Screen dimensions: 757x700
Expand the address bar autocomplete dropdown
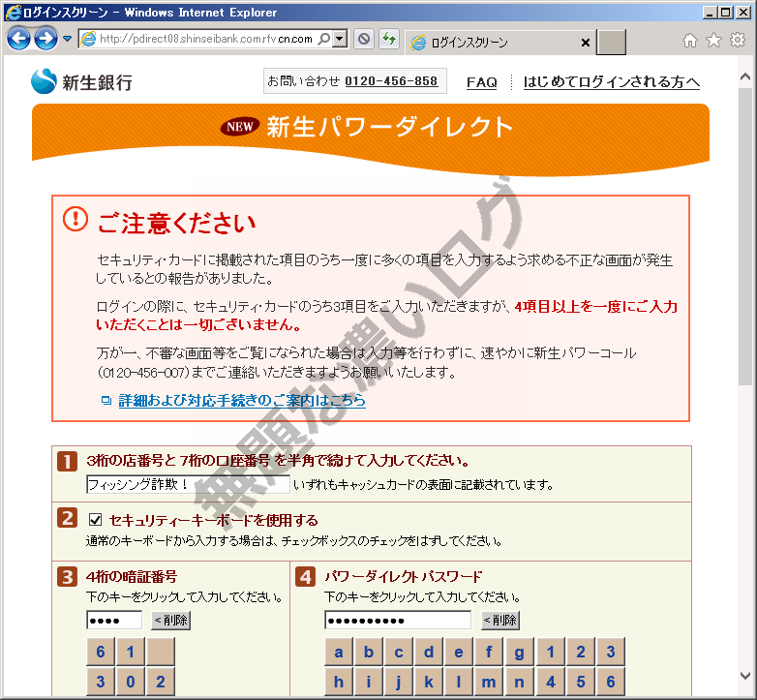tap(341, 38)
